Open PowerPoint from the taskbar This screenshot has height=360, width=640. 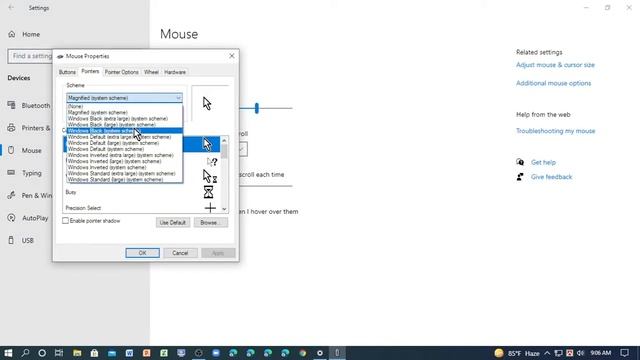click(x=147, y=353)
